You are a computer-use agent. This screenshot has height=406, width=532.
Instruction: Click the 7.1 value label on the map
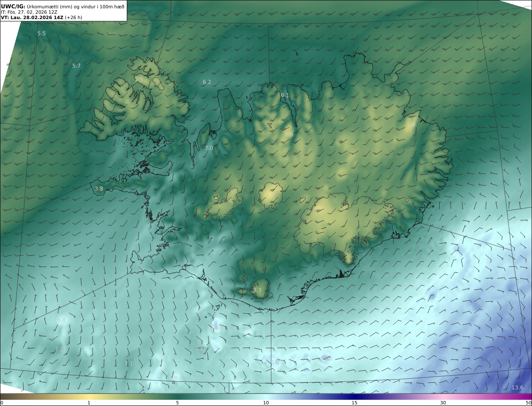(x=129, y=363)
